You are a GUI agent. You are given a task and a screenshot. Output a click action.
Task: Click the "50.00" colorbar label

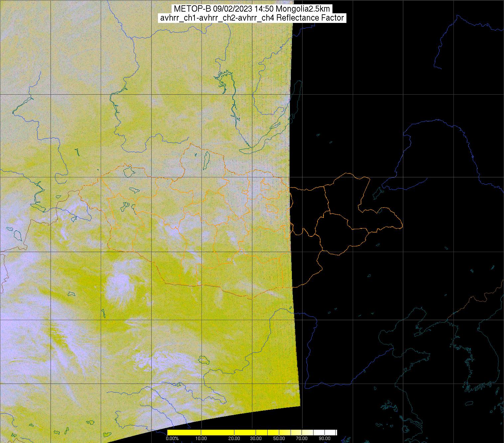click(279, 438)
